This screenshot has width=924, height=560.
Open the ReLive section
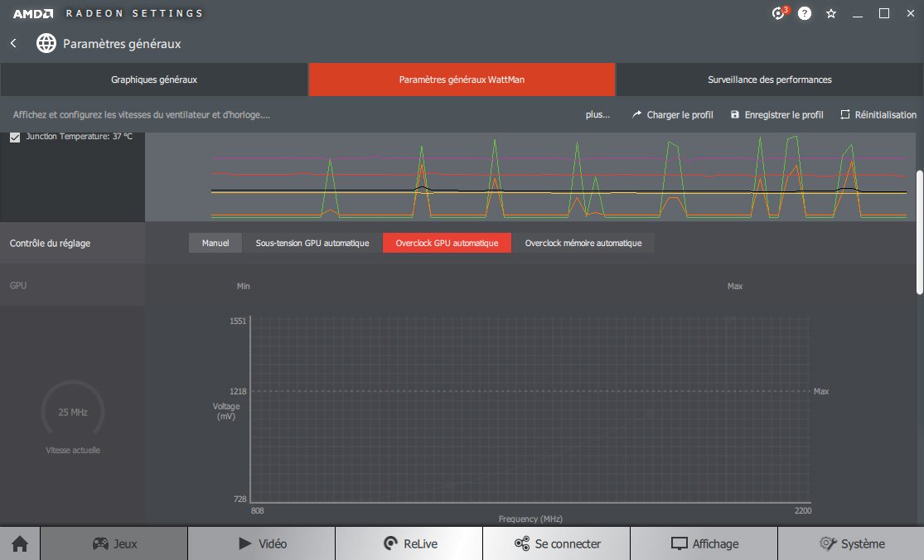tap(409, 544)
